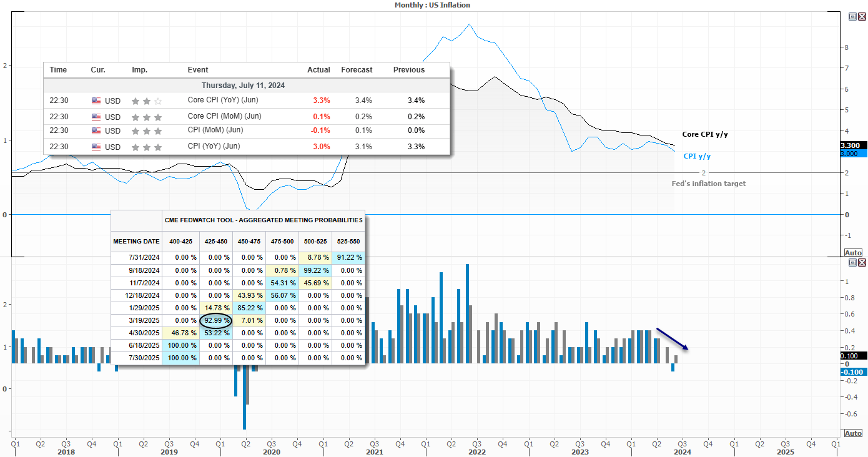The image size is (868, 457).
Task: Click the '525-550' rate range header
Action: [348, 242]
